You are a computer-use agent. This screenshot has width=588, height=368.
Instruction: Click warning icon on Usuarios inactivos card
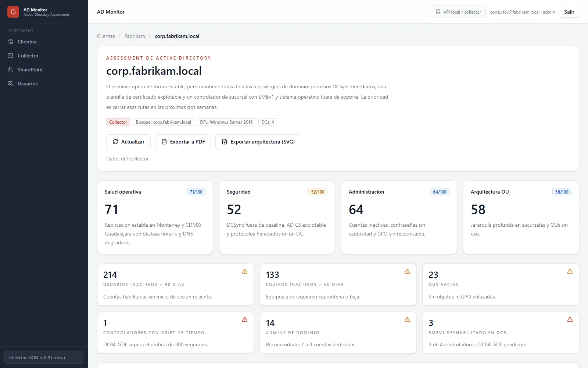click(245, 271)
